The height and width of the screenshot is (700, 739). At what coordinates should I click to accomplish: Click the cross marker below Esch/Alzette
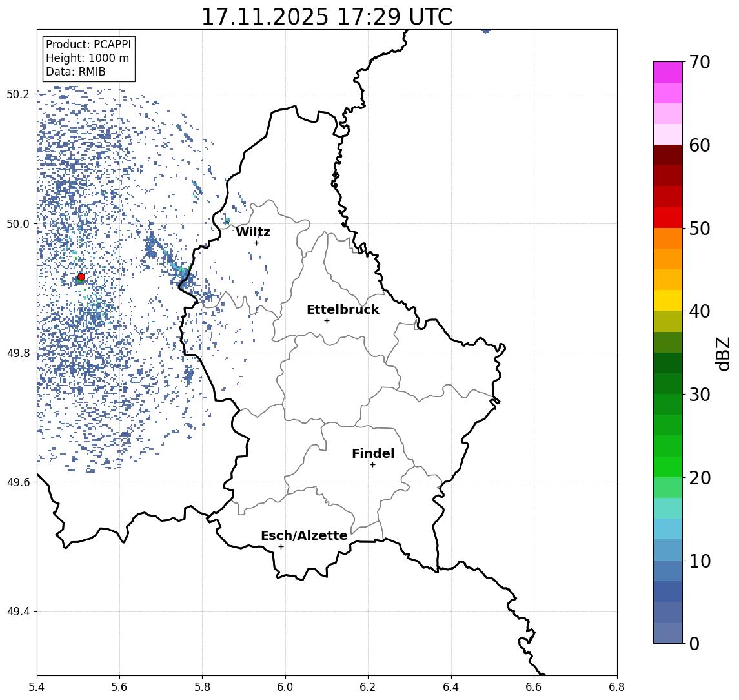tap(281, 547)
